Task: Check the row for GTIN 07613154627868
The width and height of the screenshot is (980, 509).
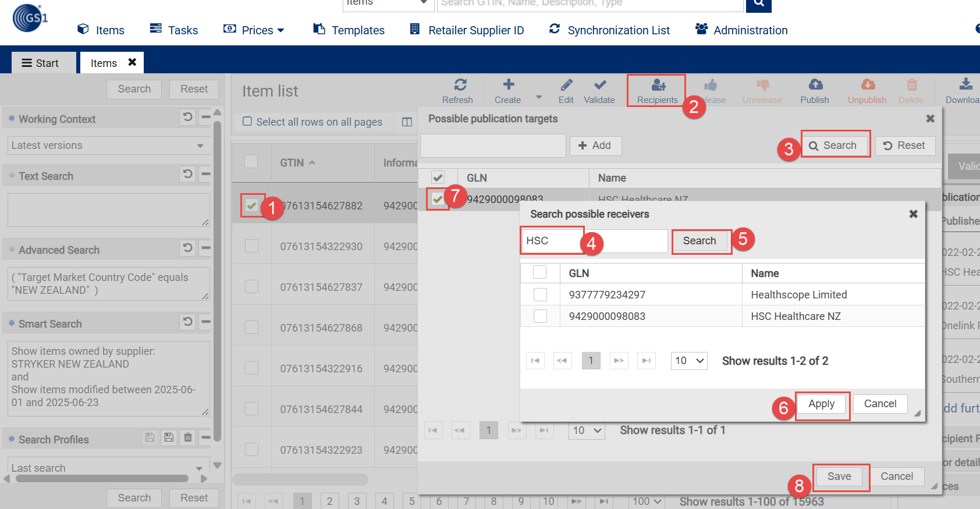Action: (251, 327)
